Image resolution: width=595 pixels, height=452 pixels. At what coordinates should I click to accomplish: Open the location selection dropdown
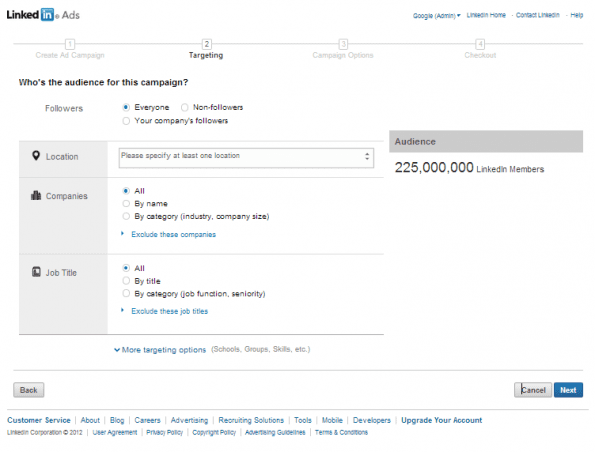point(246,157)
